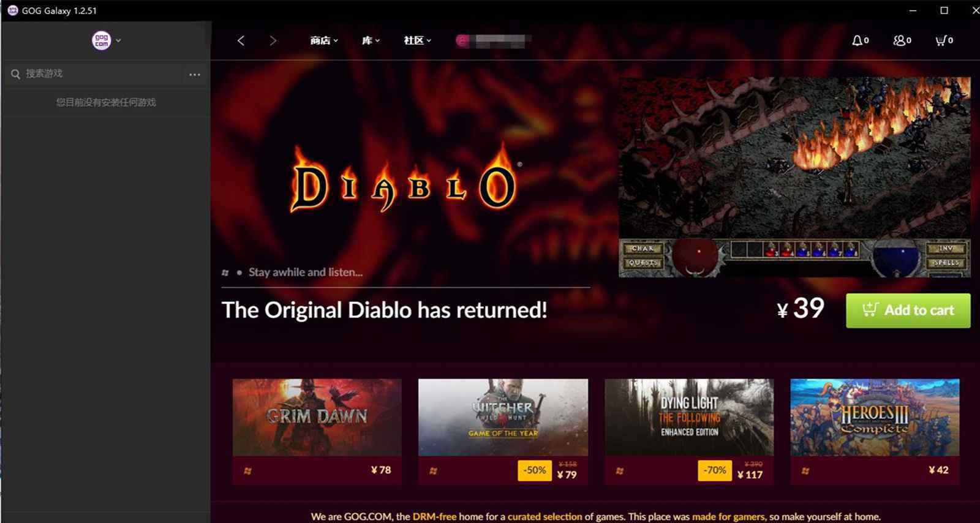Go back with the left arrow
This screenshot has width=980, height=523.
[x=241, y=40]
